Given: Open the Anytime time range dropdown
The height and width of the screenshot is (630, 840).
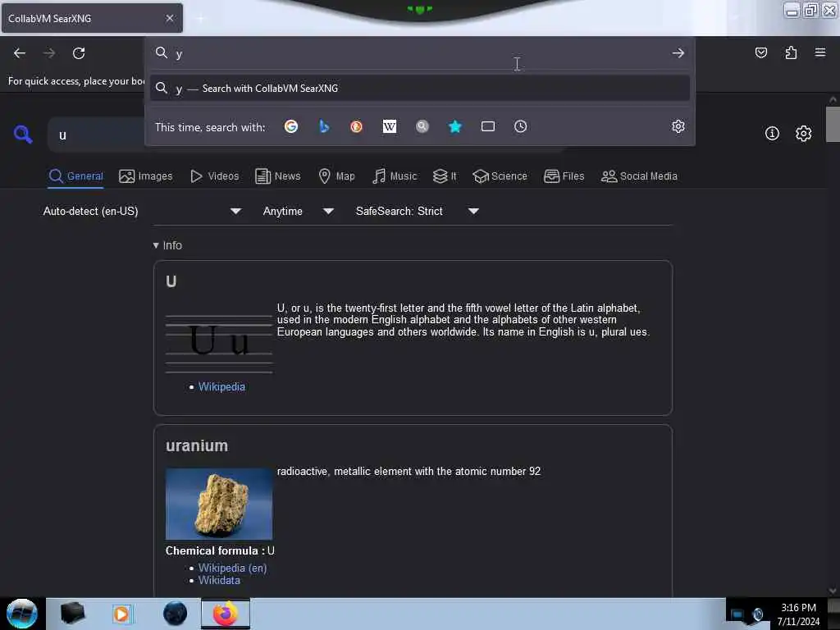Looking at the screenshot, I should 299,211.
